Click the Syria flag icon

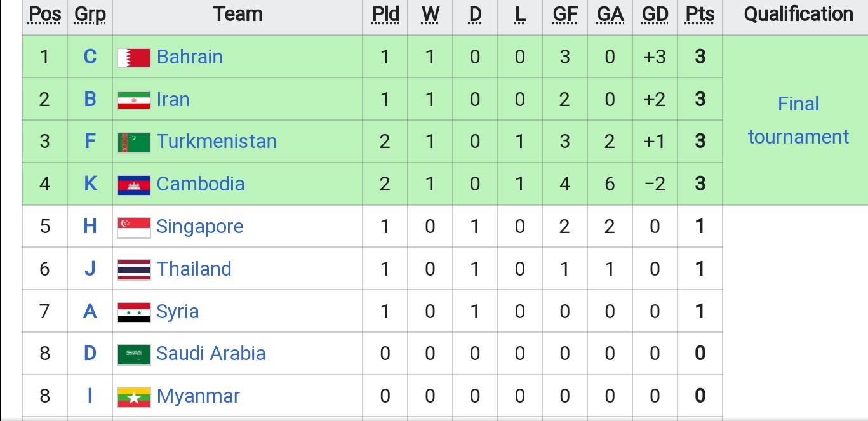pos(134,312)
